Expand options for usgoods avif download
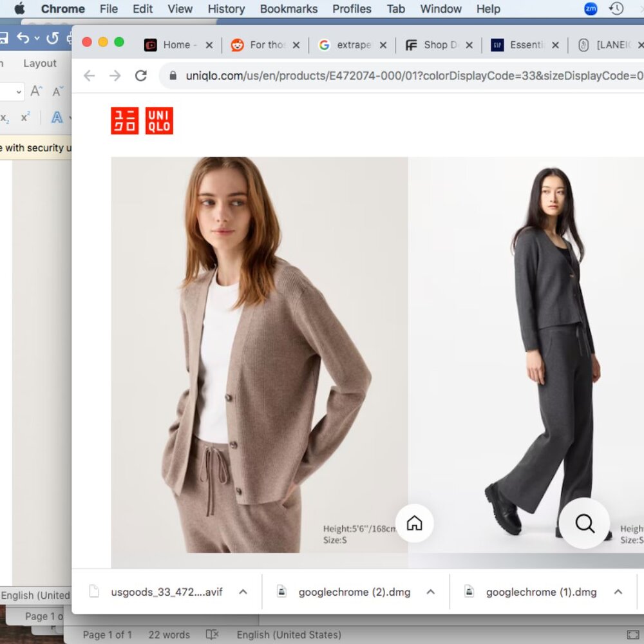This screenshot has height=644, width=644. (x=243, y=592)
